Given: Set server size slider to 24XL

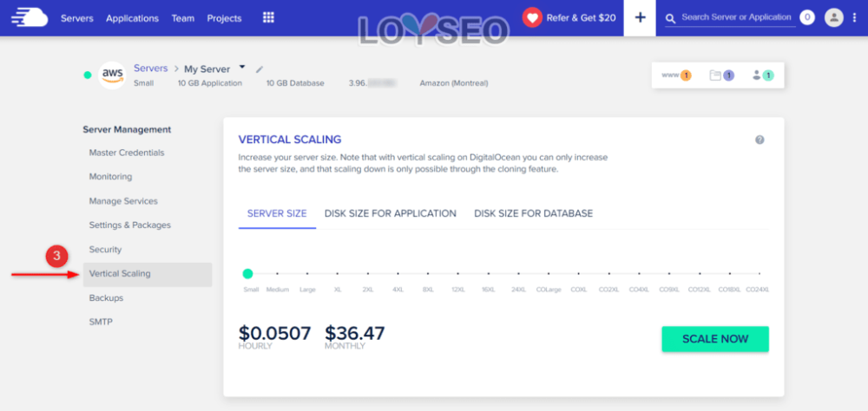Looking at the screenshot, I should click(x=518, y=274).
